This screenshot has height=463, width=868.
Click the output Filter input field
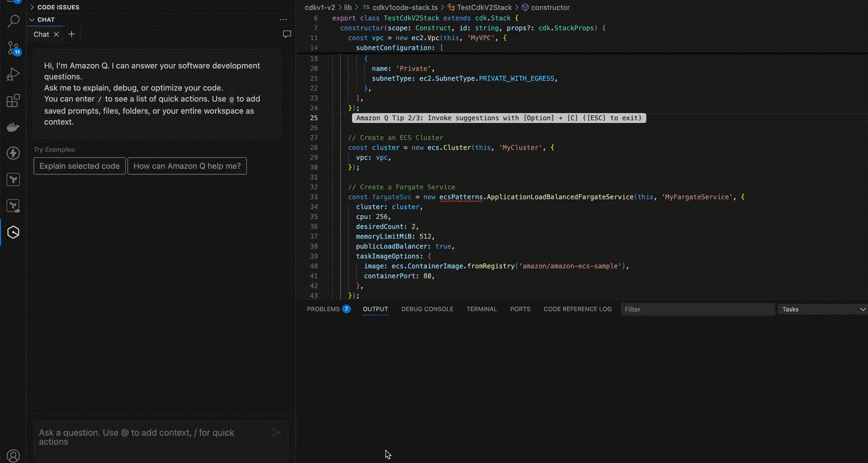[x=698, y=309]
